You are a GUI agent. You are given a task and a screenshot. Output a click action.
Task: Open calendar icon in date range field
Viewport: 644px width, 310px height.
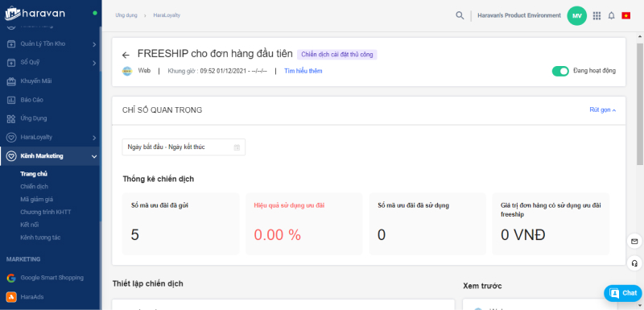[x=237, y=147]
